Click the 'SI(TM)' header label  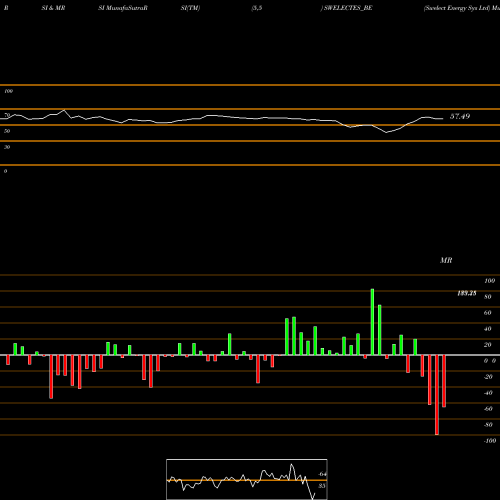coord(190,8)
